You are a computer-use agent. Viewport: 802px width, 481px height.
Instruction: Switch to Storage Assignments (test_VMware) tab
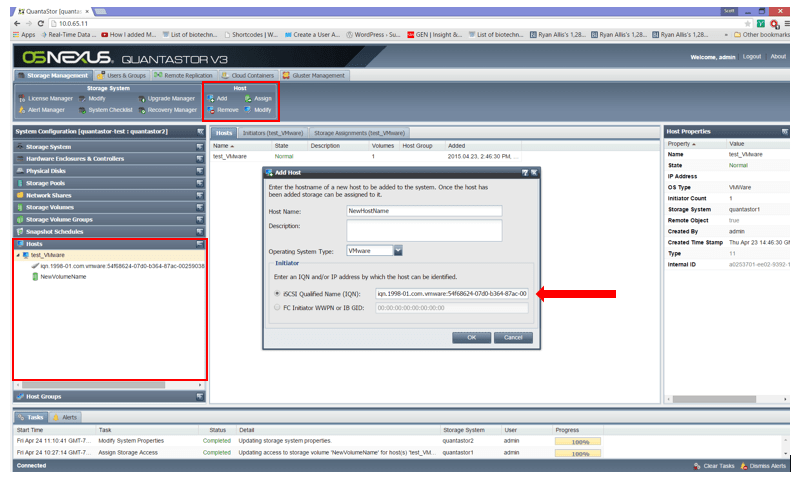click(x=358, y=132)
